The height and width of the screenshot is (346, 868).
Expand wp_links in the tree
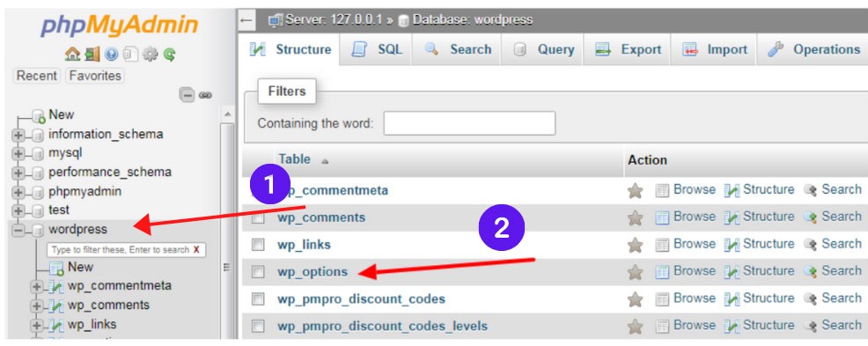(37, 325)
